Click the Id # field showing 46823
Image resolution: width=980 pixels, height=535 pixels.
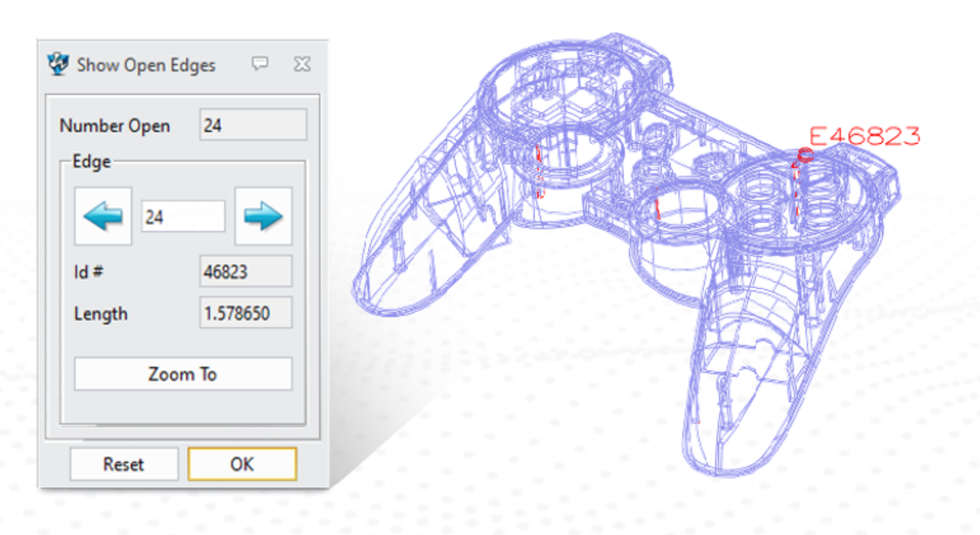[x=245, y=272]
